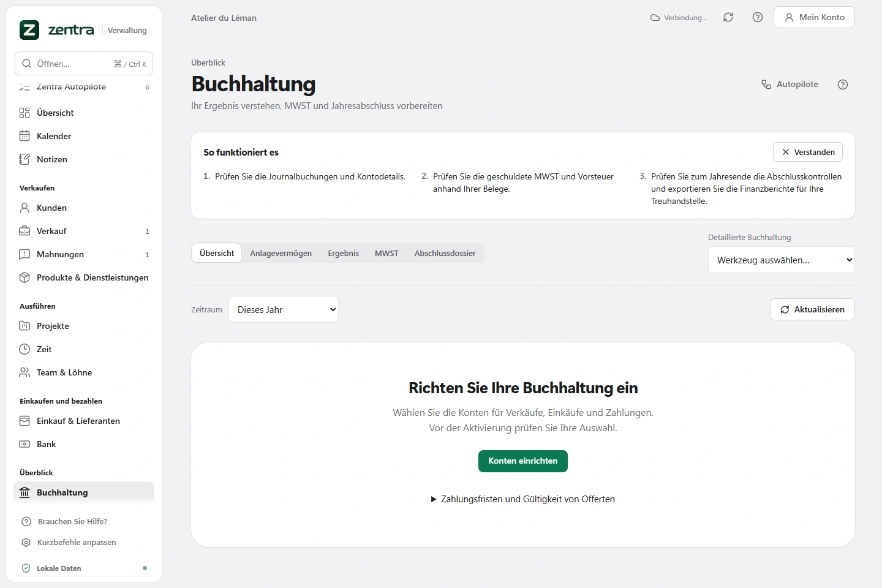Click the Verwaltung label beside logo
The height and width of the screenshot is (588, 882).
point(127,30)
